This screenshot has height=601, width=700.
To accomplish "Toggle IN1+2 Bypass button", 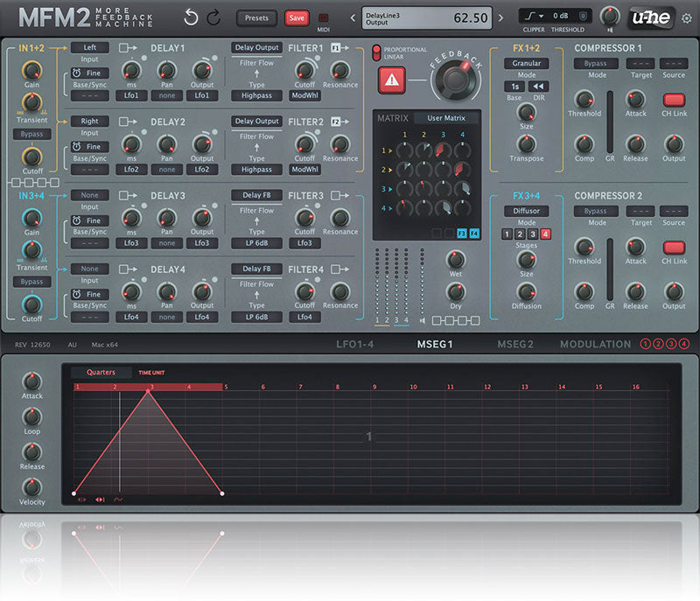I will (31, 134).
